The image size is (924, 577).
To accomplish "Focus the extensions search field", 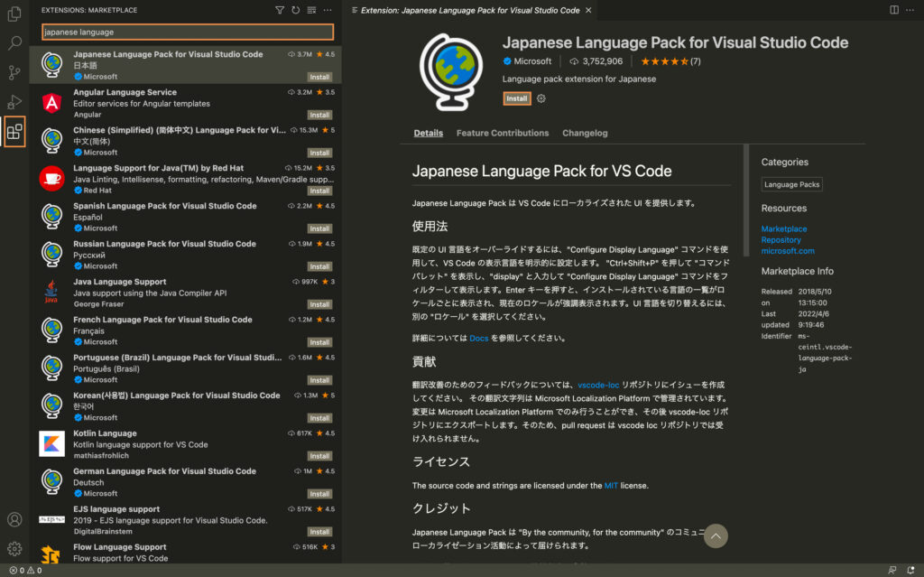I will coord(188,32).
